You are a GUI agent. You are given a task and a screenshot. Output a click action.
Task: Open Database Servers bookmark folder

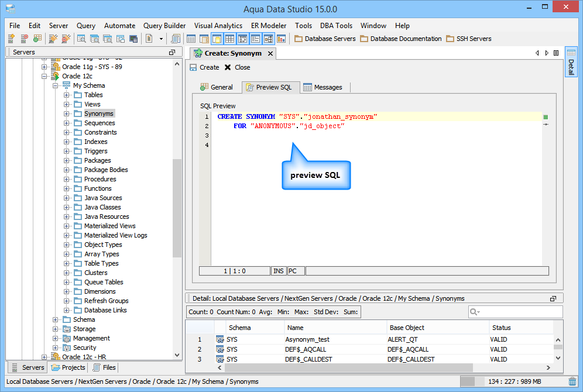(325, 39)
